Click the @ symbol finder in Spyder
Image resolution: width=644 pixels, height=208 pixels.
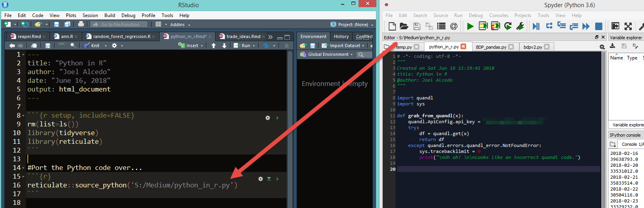pos(453,26)
